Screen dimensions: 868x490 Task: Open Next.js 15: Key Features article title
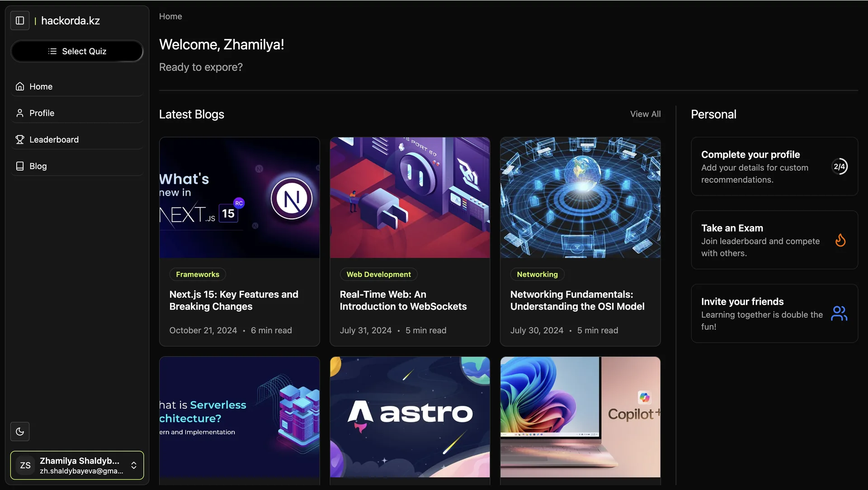tap(234, 301)
